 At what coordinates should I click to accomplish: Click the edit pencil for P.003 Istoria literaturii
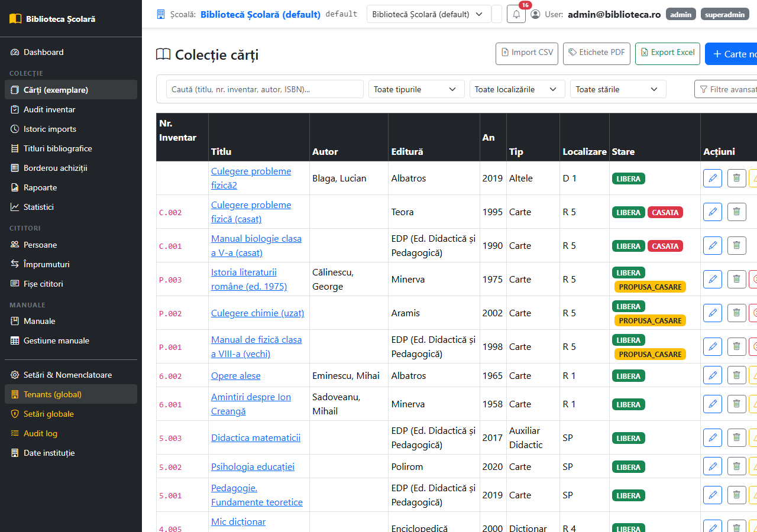click(x=713, y=279)
